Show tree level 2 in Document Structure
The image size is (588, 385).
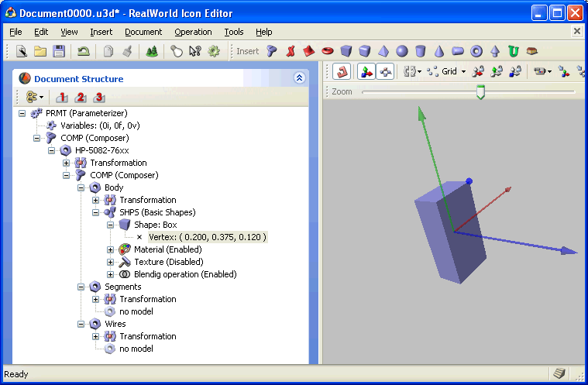coord(81,98)
